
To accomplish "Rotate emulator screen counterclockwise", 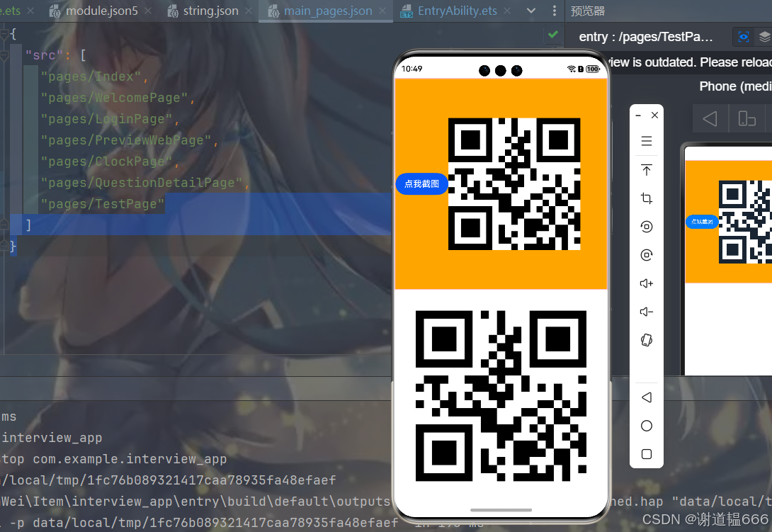I will pos(647,227).
